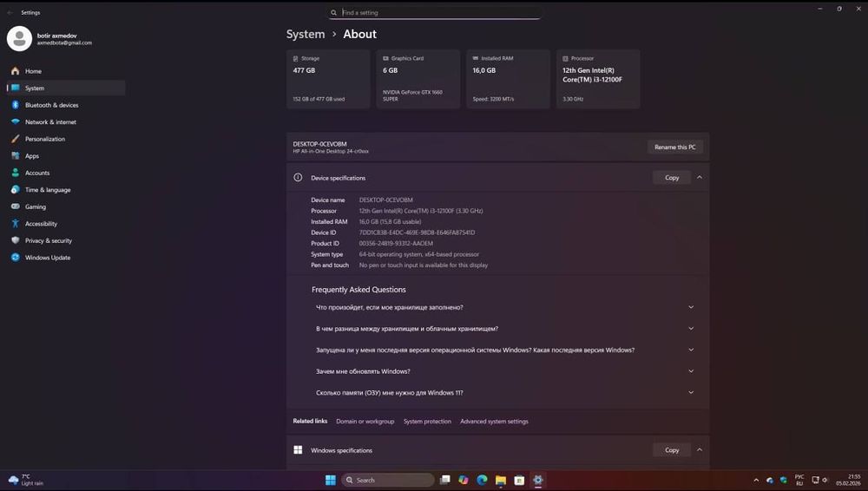Click the Gaming controller icon
The image size is (868, 491).
(16, 206)
